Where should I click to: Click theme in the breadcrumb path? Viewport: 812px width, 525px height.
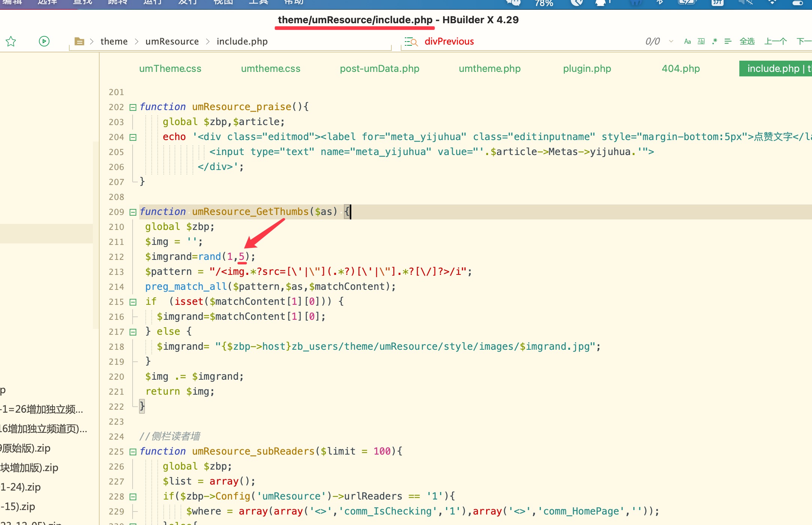pos(114,42)
